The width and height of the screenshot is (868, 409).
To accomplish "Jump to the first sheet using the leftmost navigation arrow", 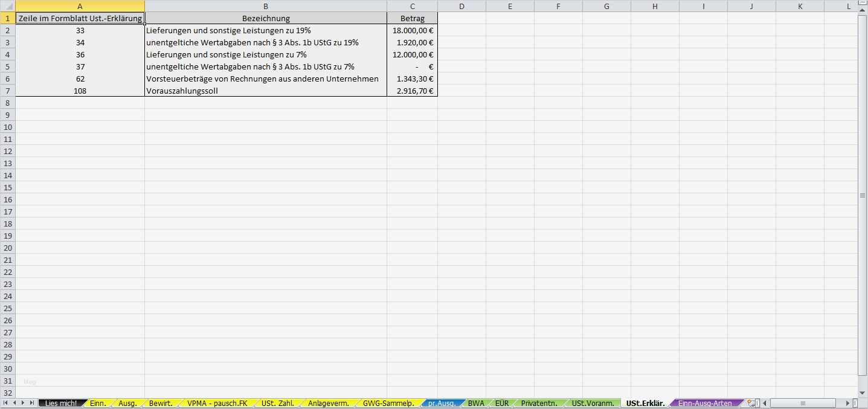I will click(x=6, y=403).
